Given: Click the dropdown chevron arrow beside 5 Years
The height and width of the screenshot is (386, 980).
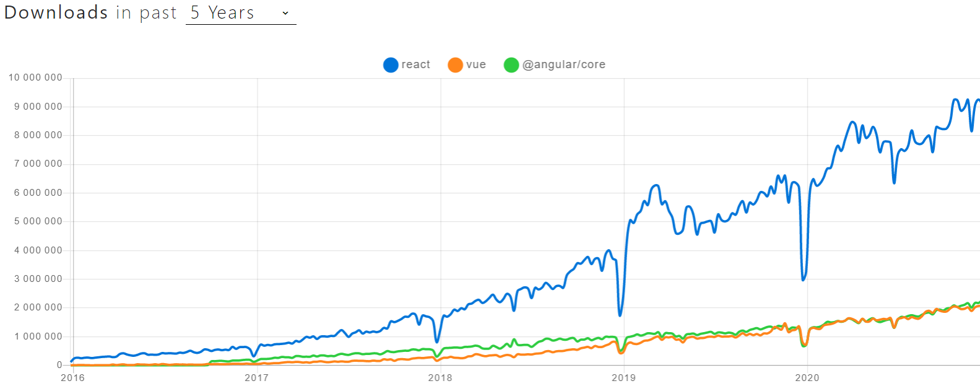Looking at the screenshot, I should (285, 13).
